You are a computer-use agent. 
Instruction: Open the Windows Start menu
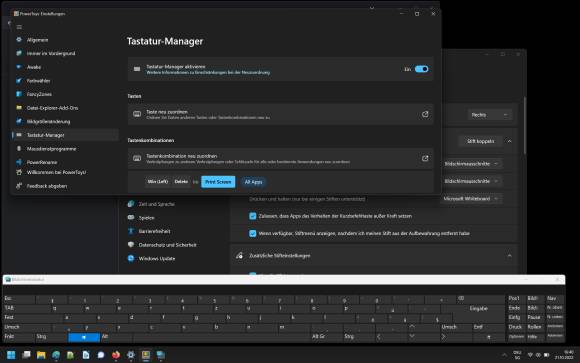(x=11, y=355)
